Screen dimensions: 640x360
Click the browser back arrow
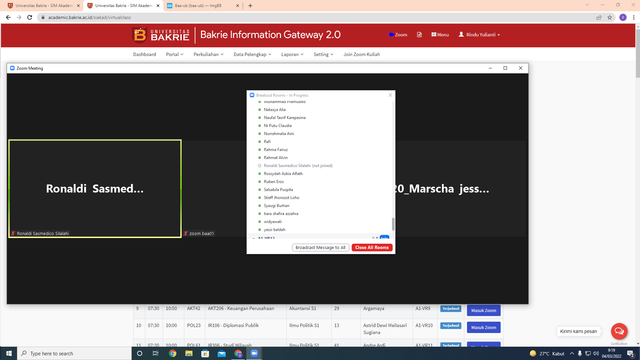click(x=8, y=18)
